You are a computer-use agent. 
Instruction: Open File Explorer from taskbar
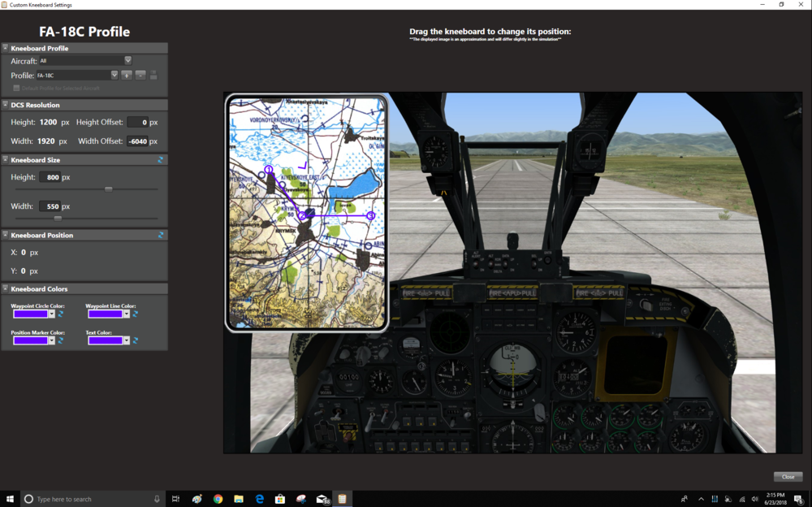point(239,499)
